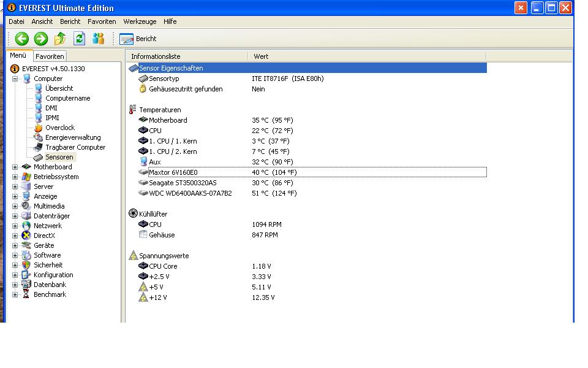Open the Bericht menu in menu bar

point(70,21)
